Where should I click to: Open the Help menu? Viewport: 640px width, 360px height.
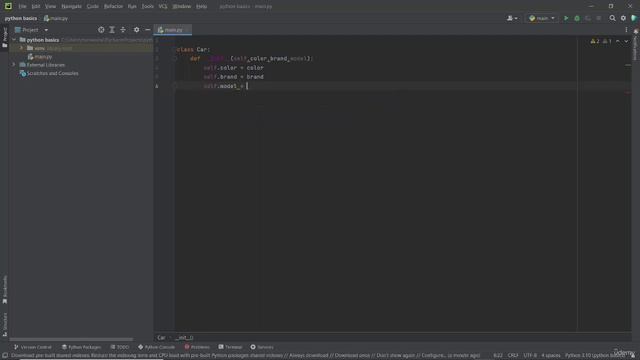coord(201,7)
